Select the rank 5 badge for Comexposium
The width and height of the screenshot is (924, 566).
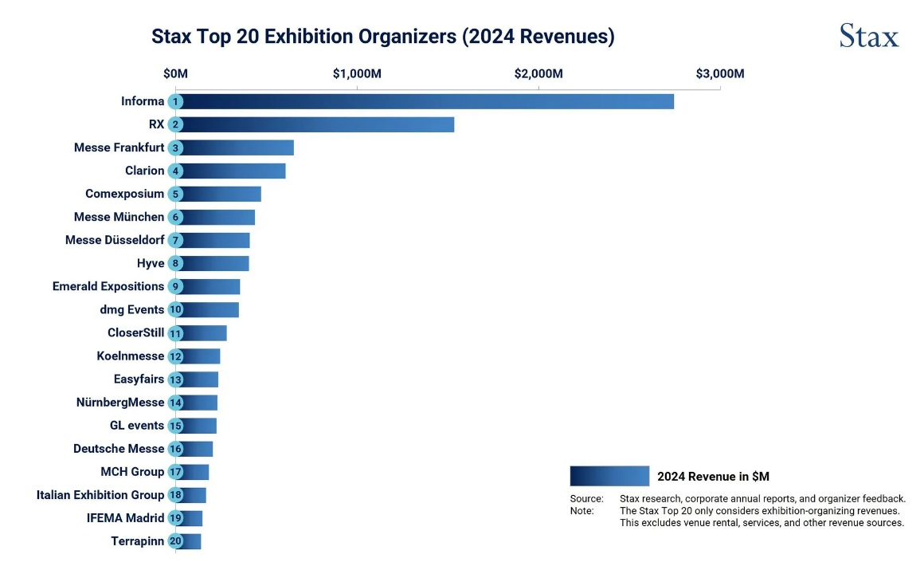tap(175, 194)
